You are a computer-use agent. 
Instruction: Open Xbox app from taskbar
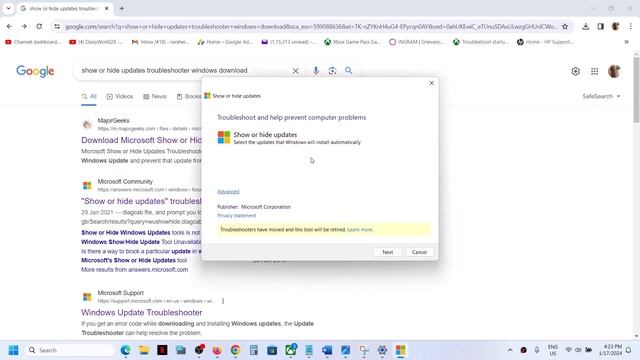click(290, 350)
